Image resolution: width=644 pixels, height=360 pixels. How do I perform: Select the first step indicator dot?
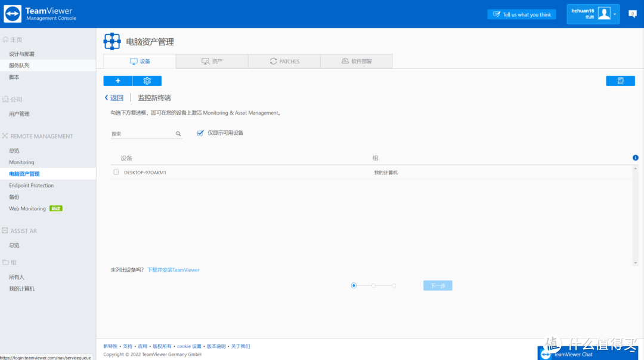click(354, 285)
